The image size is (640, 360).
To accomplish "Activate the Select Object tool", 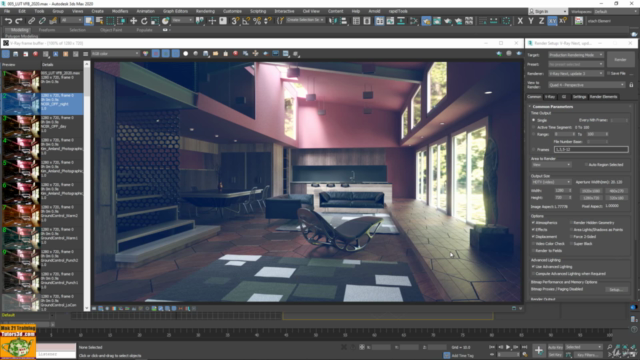I will coord(89,21).
